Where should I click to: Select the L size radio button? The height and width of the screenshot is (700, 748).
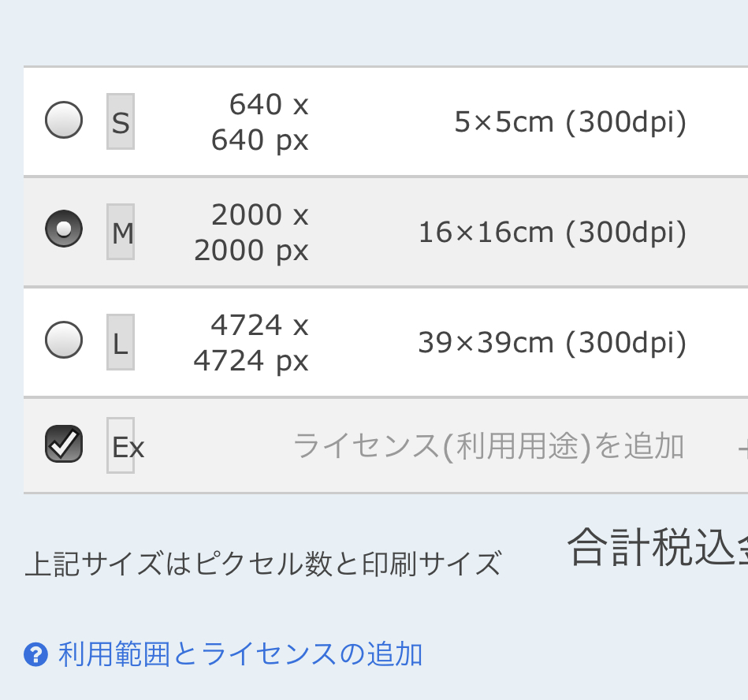tap(64, 341)
